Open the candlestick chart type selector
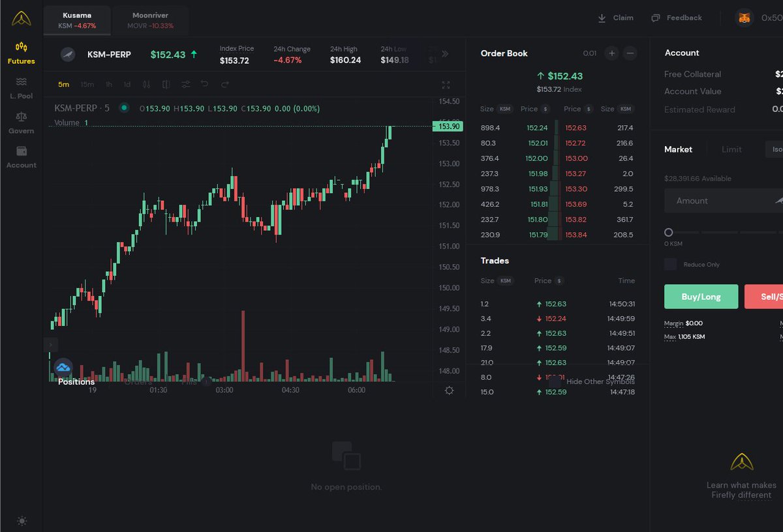Viewport: 783px width, 532px height. [147, 85]
